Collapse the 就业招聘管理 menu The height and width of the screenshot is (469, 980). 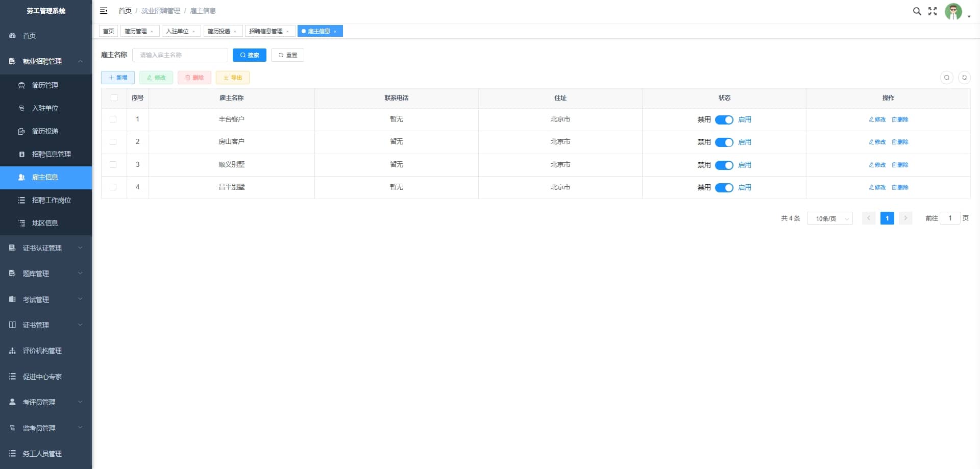(46, 61)
